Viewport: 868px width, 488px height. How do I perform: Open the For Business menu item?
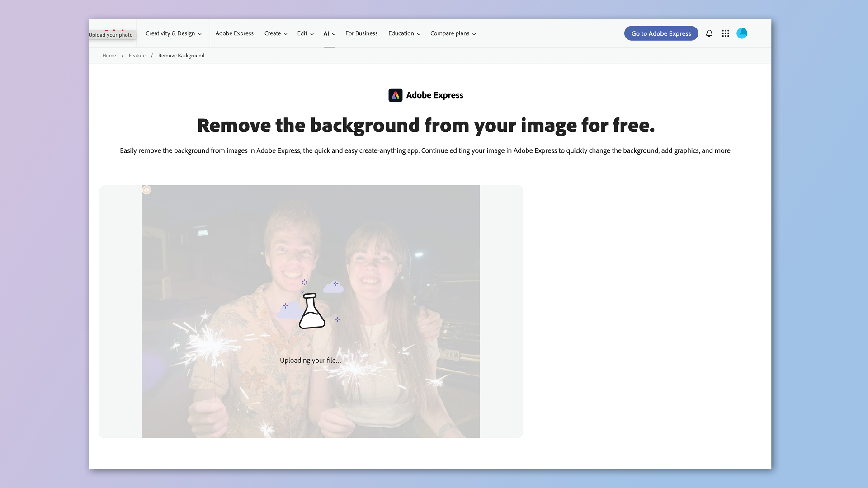[361, 33]
